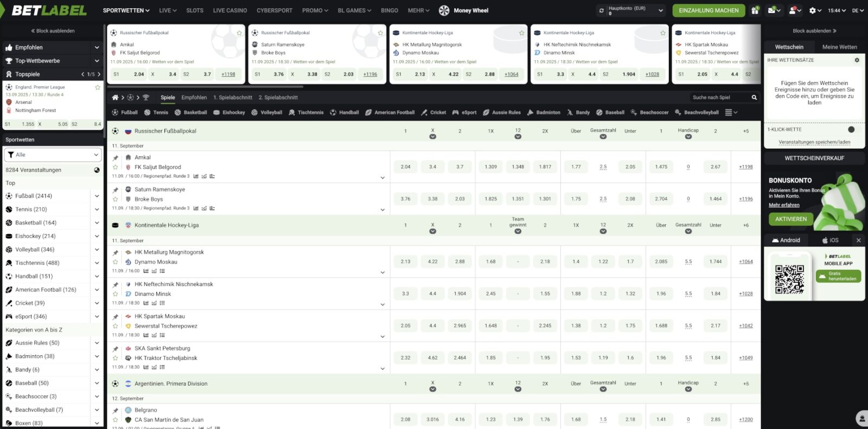Pin the Amkal vs FK Saljut Belgorod match

click(116, 158)
